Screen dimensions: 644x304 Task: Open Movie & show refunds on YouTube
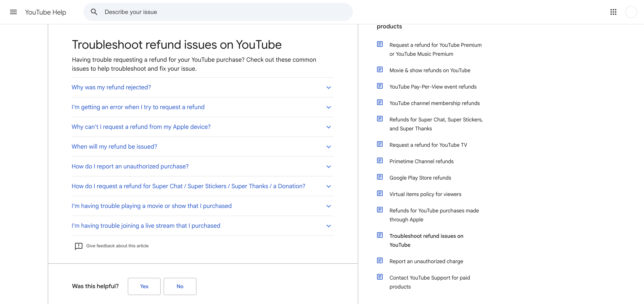pos(430,70)
